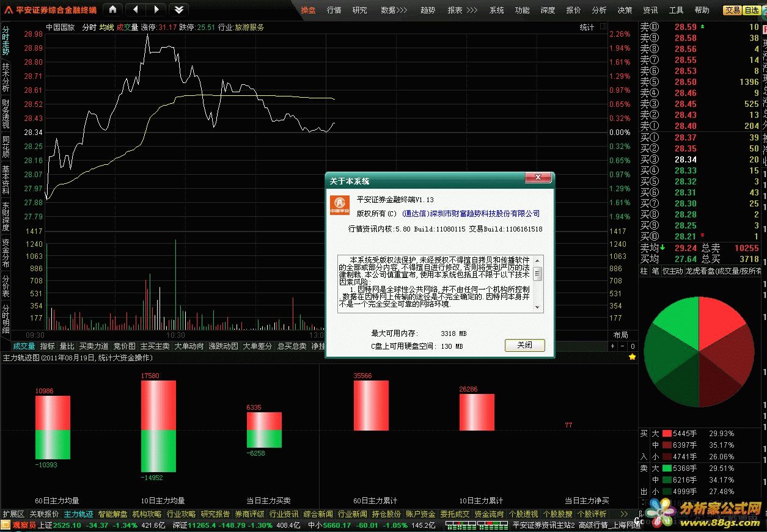Open the 资金流向 bottom tab
Viewport: 767px width, 532px height.
[489, 514]
